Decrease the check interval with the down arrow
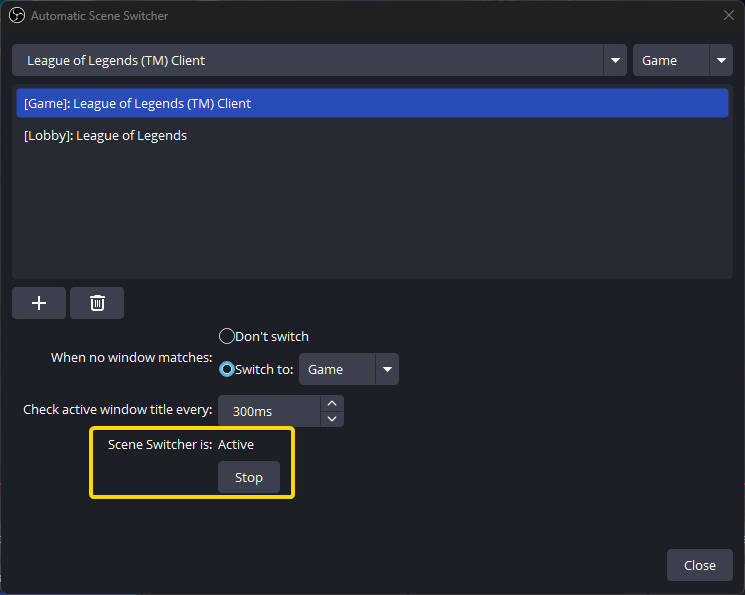 click(332, 418)
